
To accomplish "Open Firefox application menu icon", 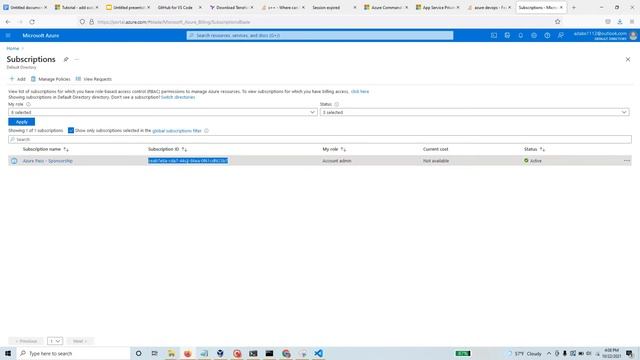I will (632, 22).
